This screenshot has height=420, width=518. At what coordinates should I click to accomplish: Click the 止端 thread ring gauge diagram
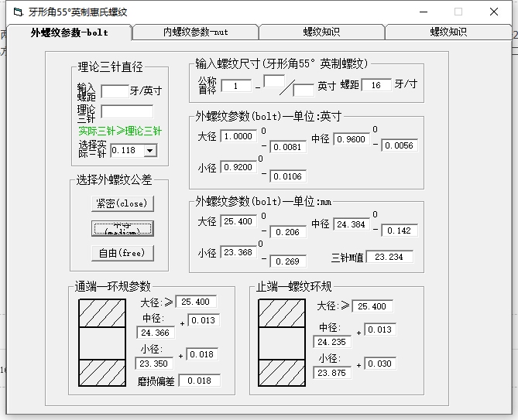(282, 343)
